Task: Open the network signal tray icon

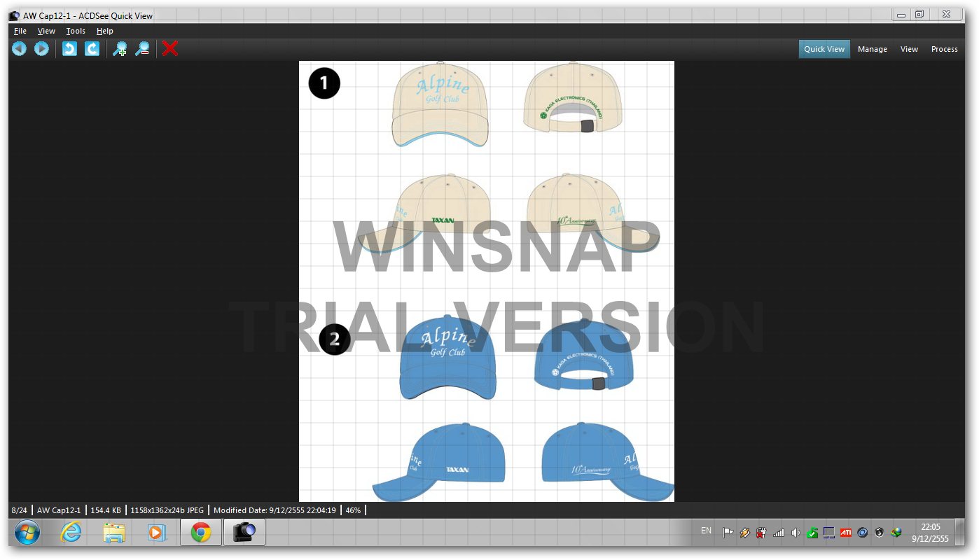Action: (x=779, y=533)
